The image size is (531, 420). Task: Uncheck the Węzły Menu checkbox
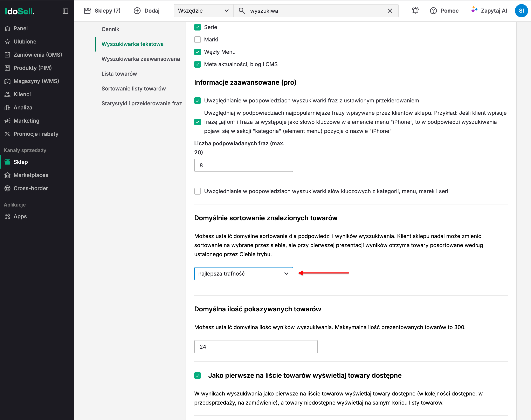click(x=198, y=52)
